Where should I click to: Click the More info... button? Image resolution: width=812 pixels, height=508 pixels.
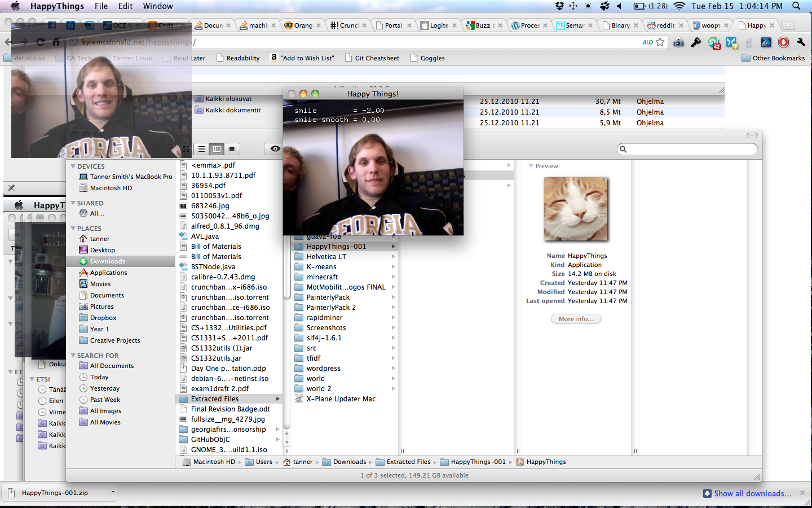pos(576,319)
